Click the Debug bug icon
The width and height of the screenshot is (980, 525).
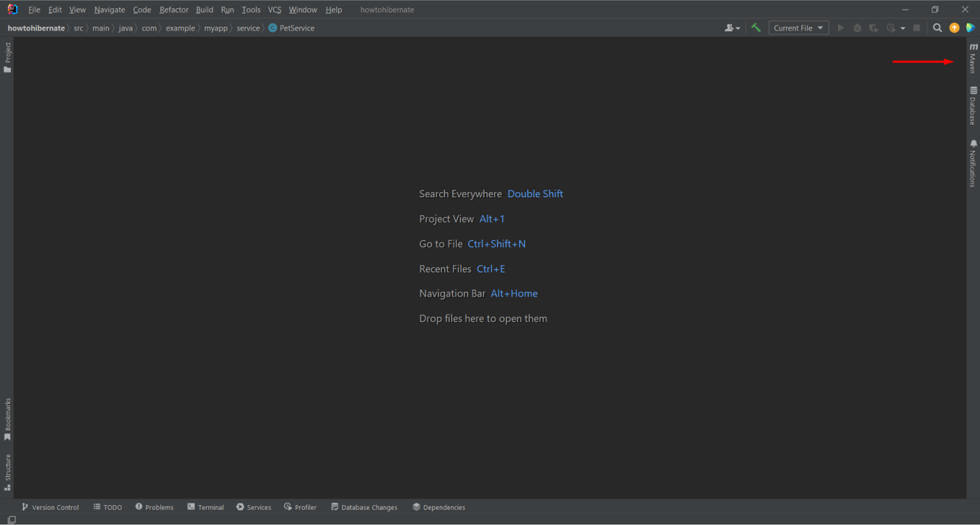point(857,28)
